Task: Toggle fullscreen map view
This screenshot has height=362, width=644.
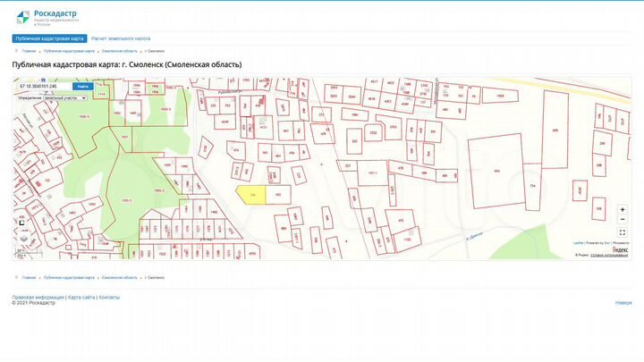Action: pos(623,232)
